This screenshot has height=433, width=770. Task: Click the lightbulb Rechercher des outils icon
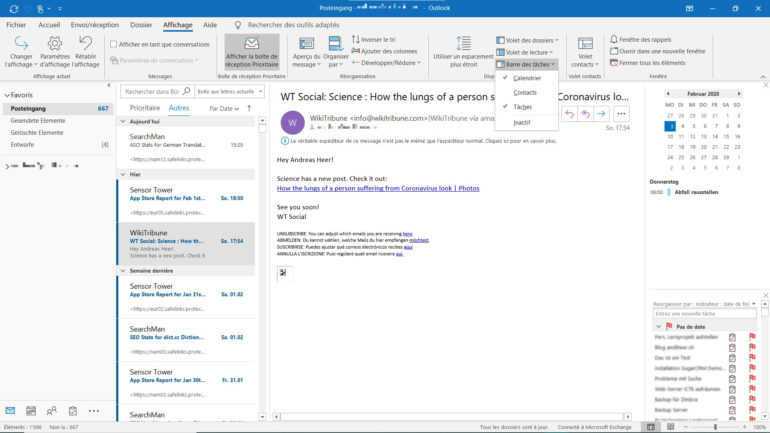tap(238, 25)
